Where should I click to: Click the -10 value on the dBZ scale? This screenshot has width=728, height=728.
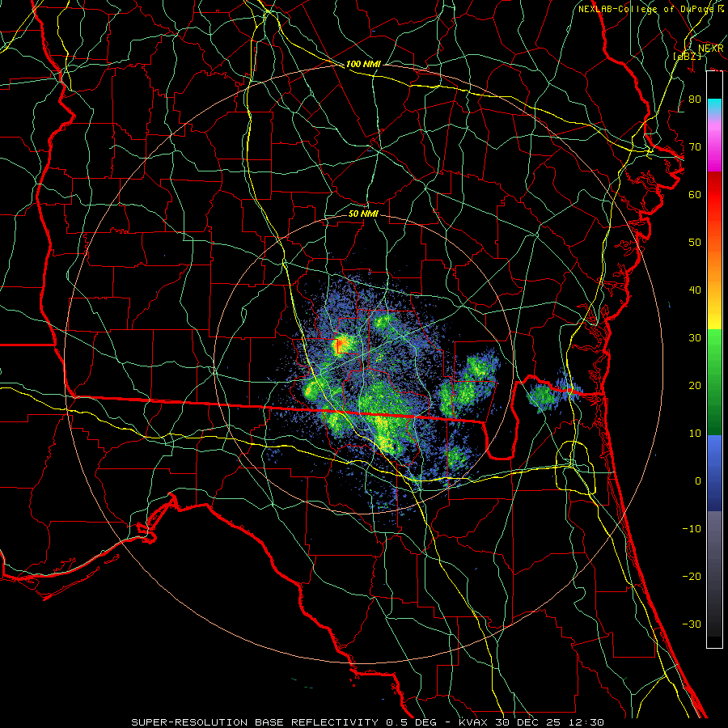(692, 528)
